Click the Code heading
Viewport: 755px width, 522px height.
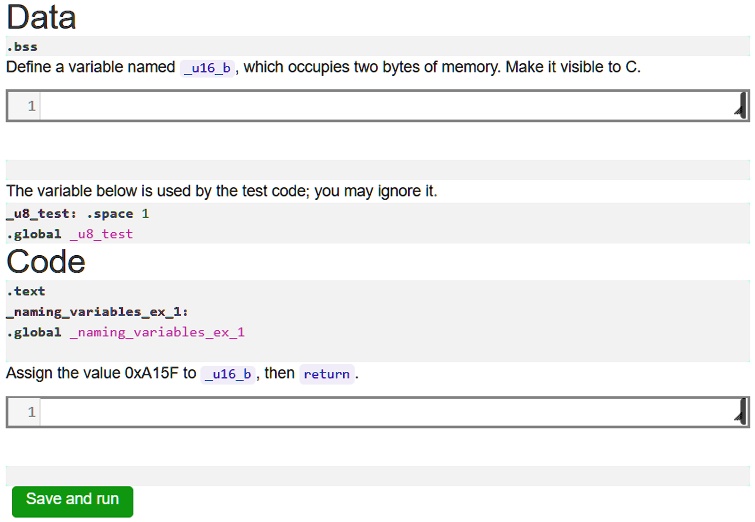(46, 262)
